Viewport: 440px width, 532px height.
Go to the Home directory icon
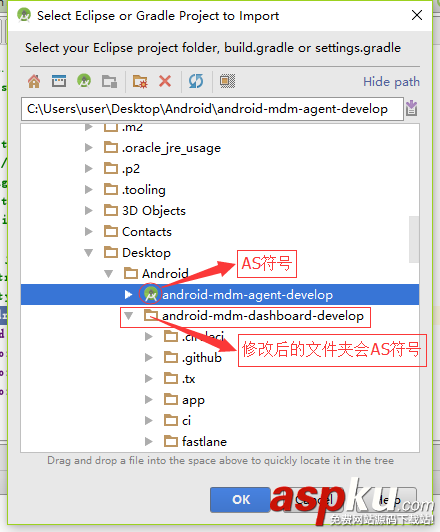click(x=34, y=81)
